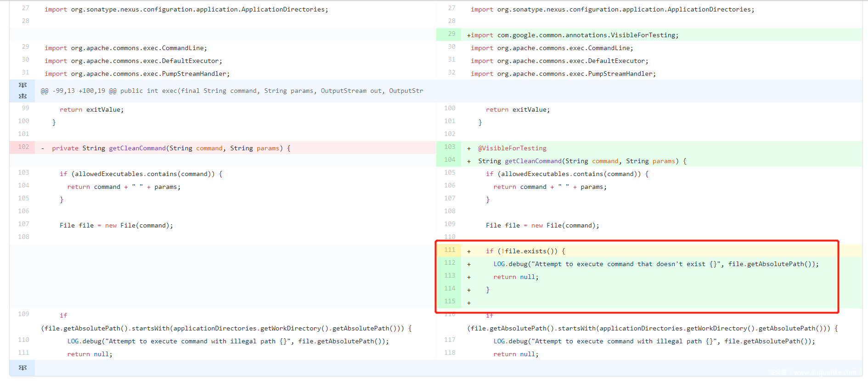
Task: Click the added 'if (!file.exists())' line
Action: point(525,251)
